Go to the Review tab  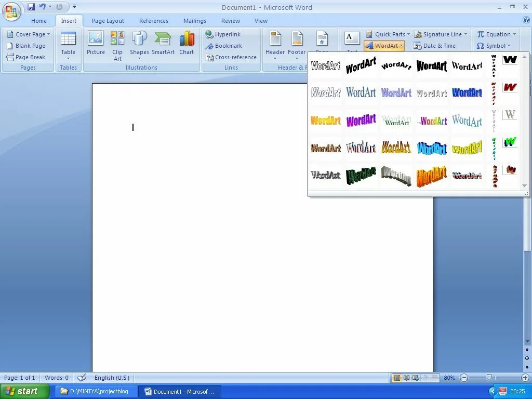pyautogui.click(x=231, y=21)
